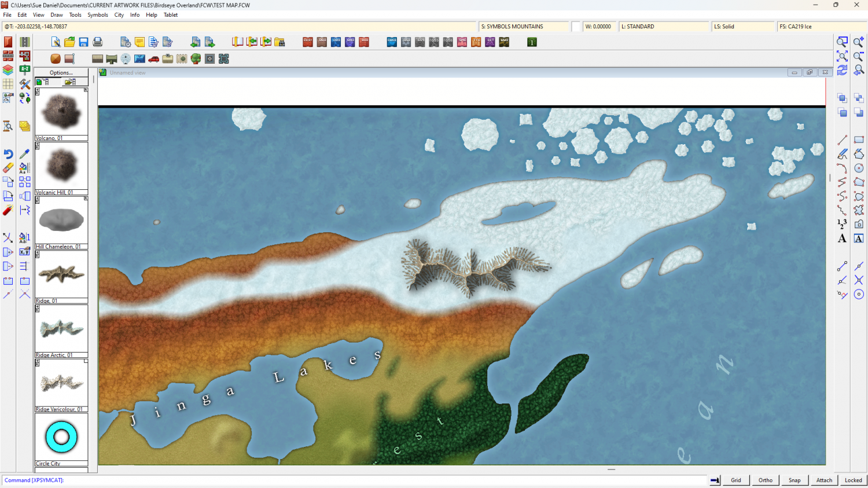868x488 pixels.
Task: Select the red car symbols icon
Action: [x=153, y=58]
